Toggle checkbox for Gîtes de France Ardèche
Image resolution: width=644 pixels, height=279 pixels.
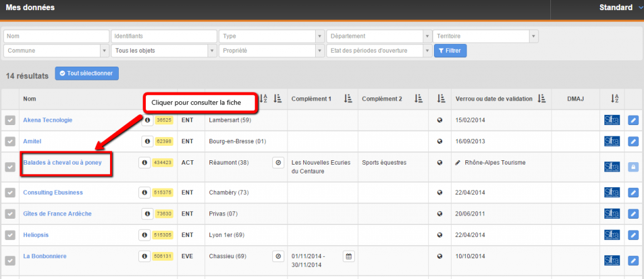10,214
